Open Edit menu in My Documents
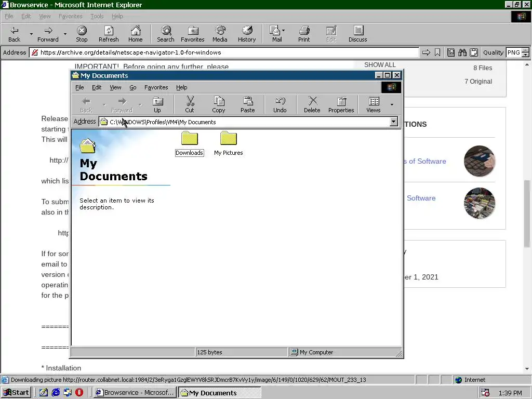This screenshot has width=532, height=399. click(97, 87)
